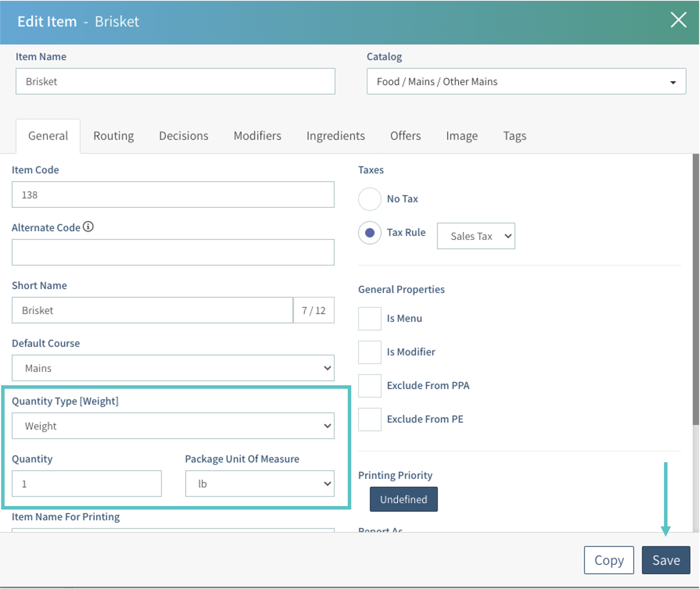Close the Edit Item dialog
Viewport: 700px width, 589px height.
point(678,20)
